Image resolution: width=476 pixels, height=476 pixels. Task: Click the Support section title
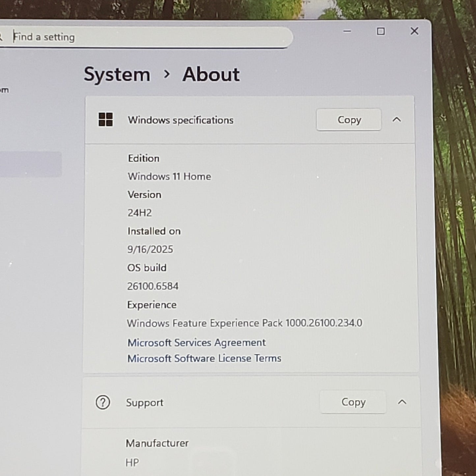pyautogui.click(x=145, y=403)
